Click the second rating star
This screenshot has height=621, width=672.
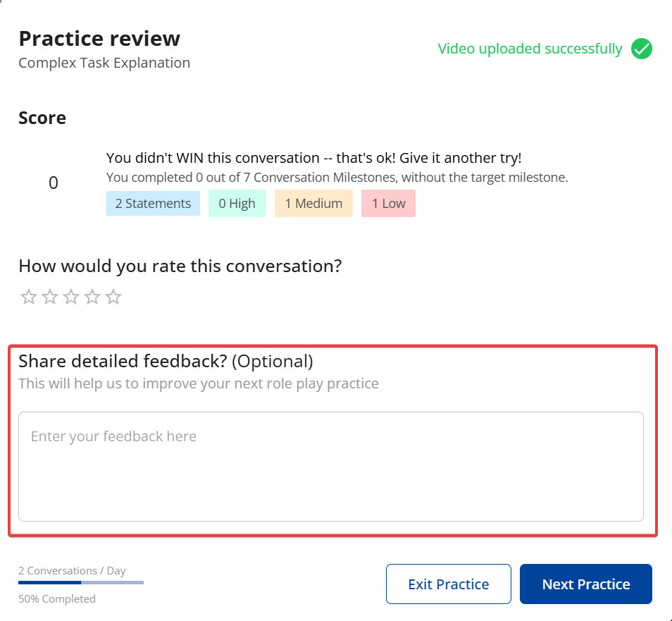pyautogui.click(x=49, y=297)
